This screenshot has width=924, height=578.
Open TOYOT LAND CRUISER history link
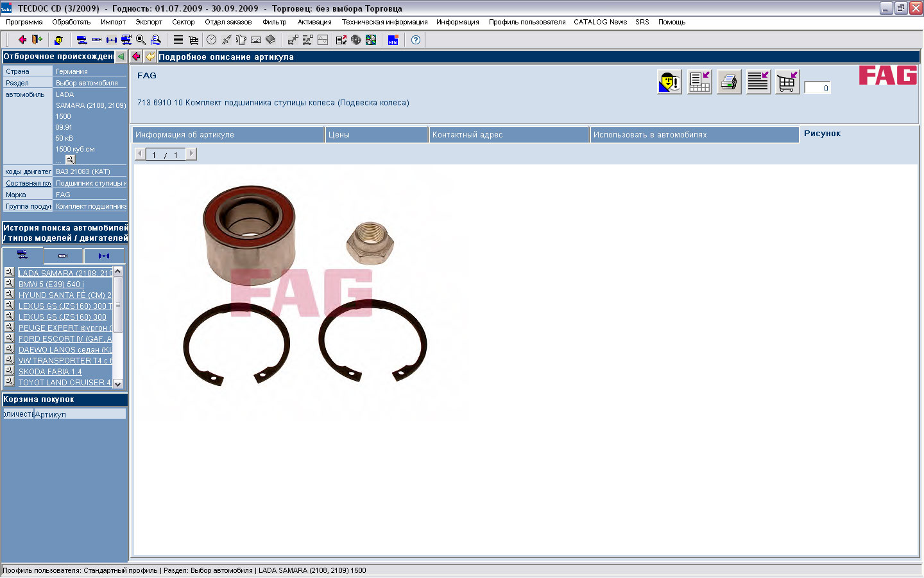pos(65,382)
